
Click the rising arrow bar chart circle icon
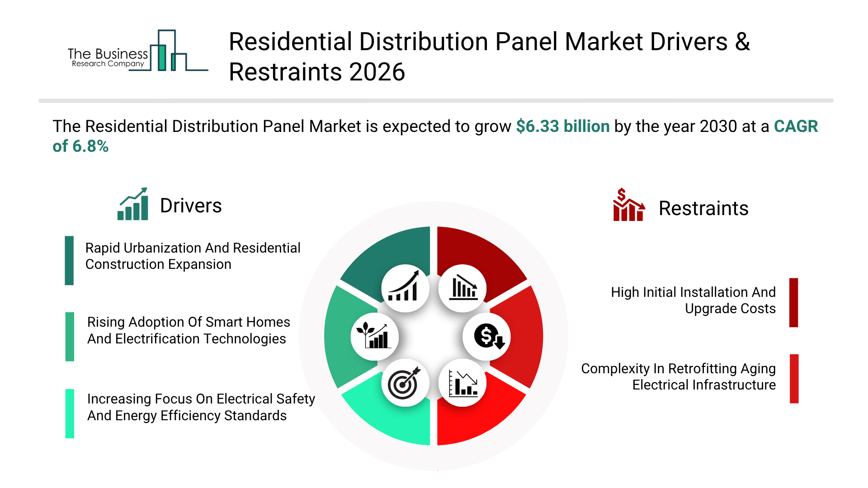(x=405, y=288)
